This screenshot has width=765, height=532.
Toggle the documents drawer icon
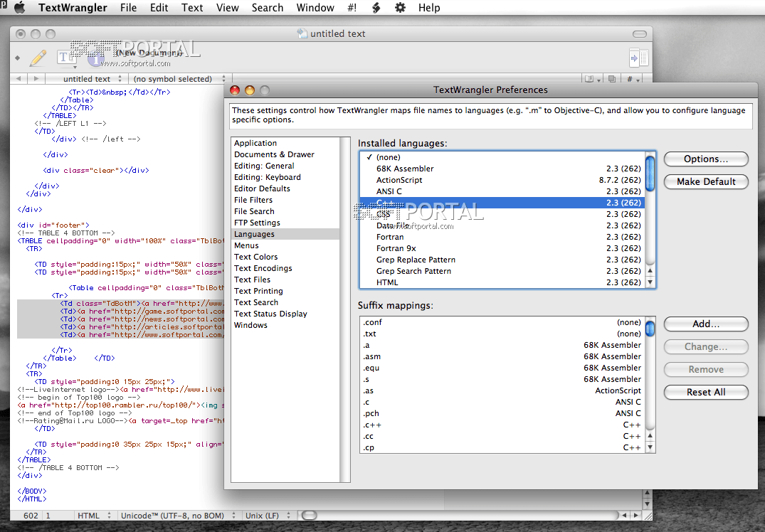(x=638, y=58)
